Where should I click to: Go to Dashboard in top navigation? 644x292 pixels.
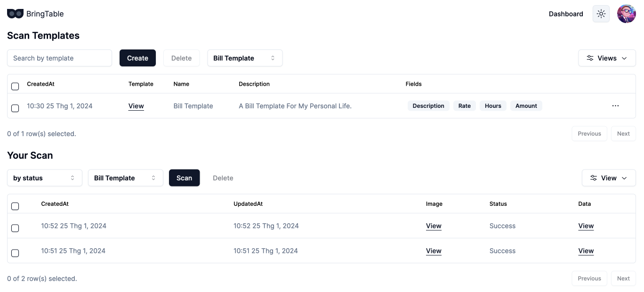(x=566, y=14)
